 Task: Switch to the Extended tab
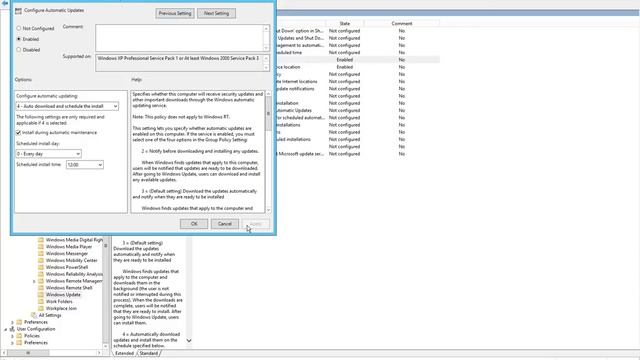(x=124, y=353)
